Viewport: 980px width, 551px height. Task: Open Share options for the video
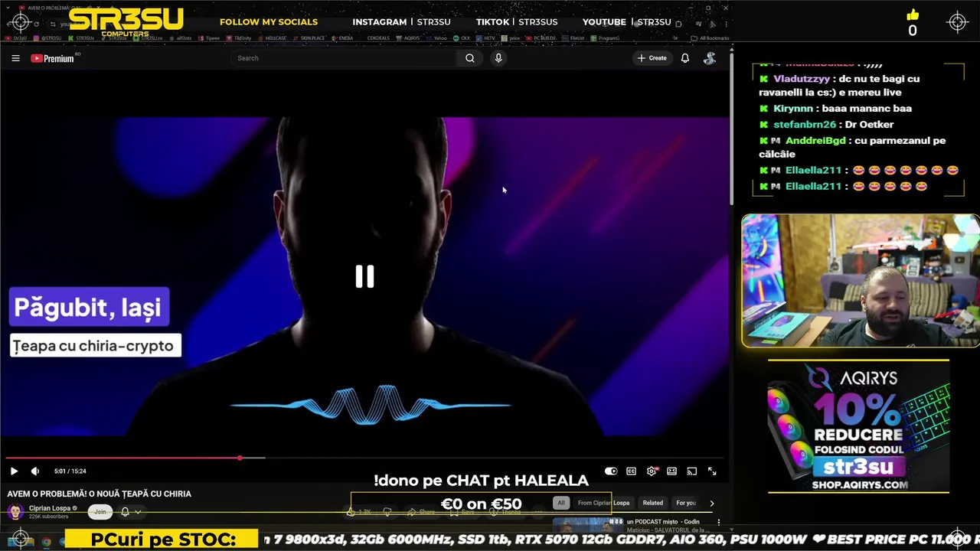click(x=420, y=512)
